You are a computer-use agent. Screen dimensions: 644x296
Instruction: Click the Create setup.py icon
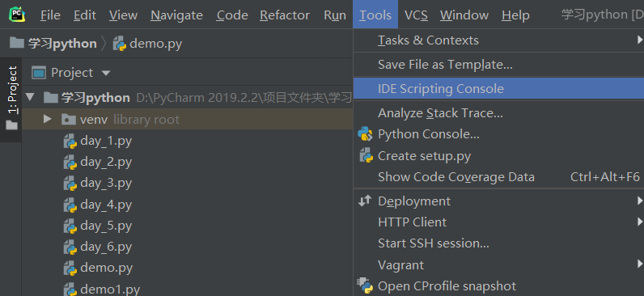[x=365, y=155]
